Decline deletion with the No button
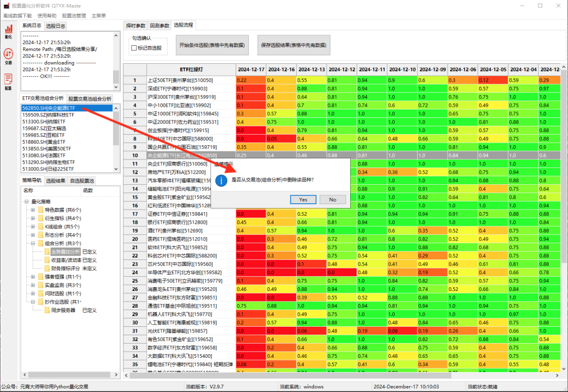 pos(332,199)
